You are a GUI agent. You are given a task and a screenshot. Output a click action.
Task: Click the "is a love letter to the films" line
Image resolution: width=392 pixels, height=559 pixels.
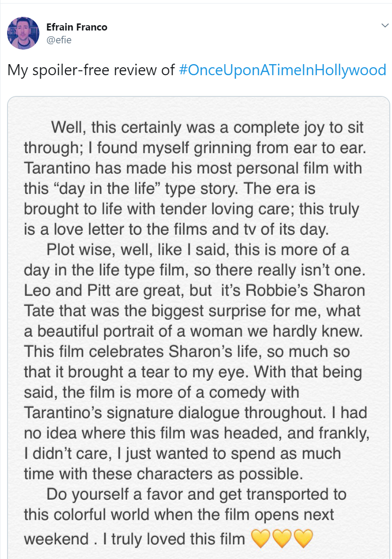pyautogui.click(x=177, y=230)
